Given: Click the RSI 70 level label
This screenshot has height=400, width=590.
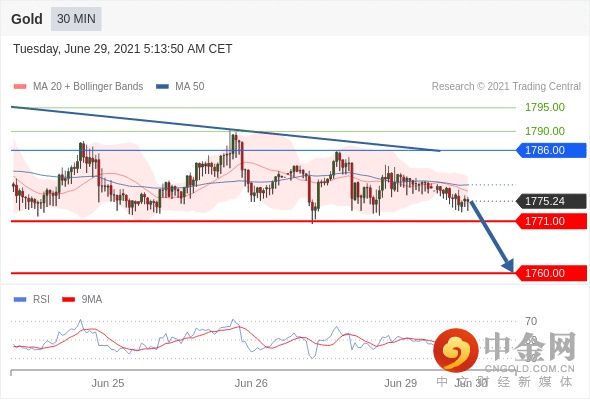Looking at the screenshot, I should pyautogui.click(x=531, y=321).
